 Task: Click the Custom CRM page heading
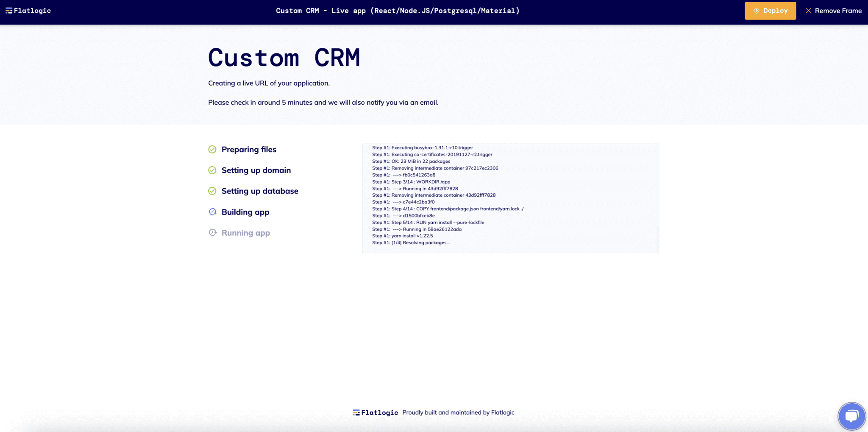click(x=284, y=58)
